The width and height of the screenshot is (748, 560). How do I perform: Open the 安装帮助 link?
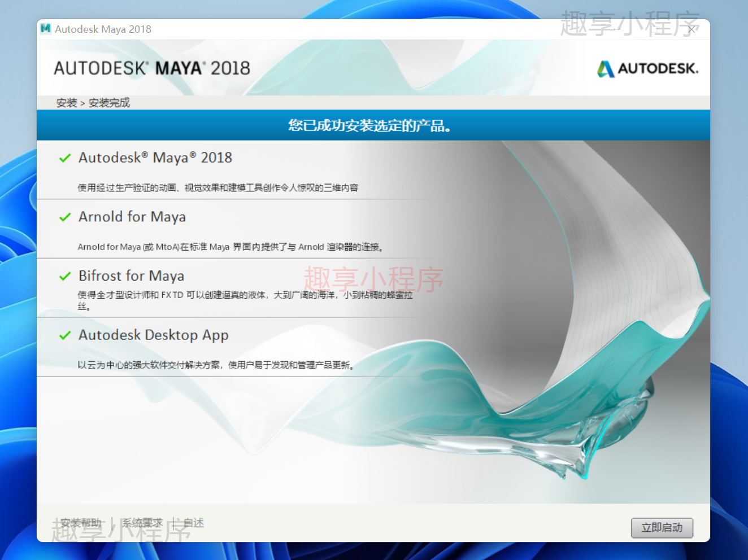(x=81, y=523)
